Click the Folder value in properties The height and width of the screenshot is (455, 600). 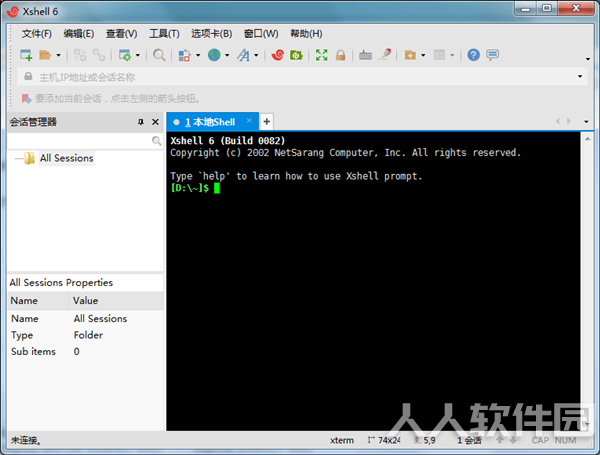[88, 335]
